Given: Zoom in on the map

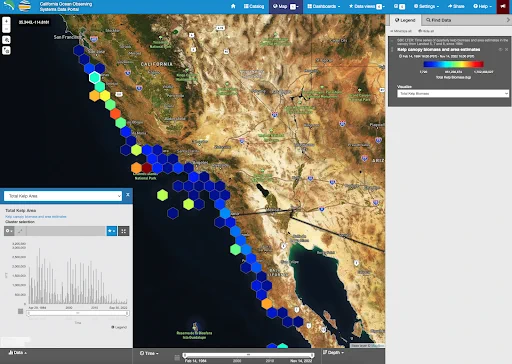Looking at the screenshot, I should (6, 21).
